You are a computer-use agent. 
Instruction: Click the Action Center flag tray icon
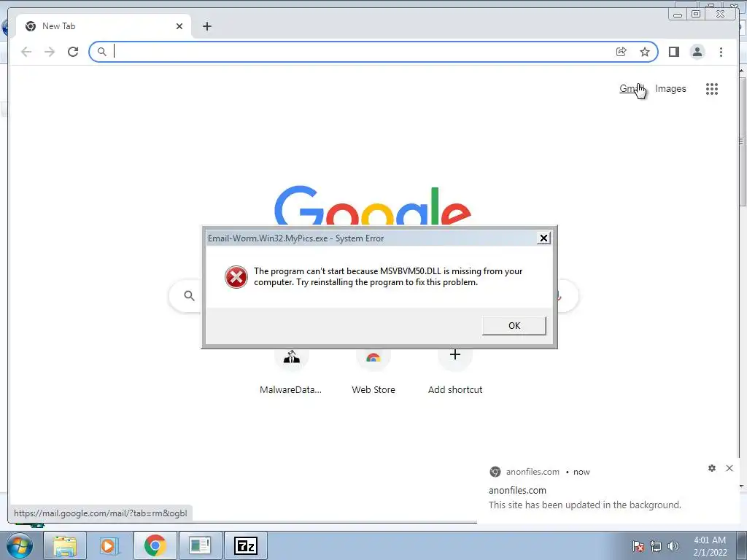coord(638,546)
